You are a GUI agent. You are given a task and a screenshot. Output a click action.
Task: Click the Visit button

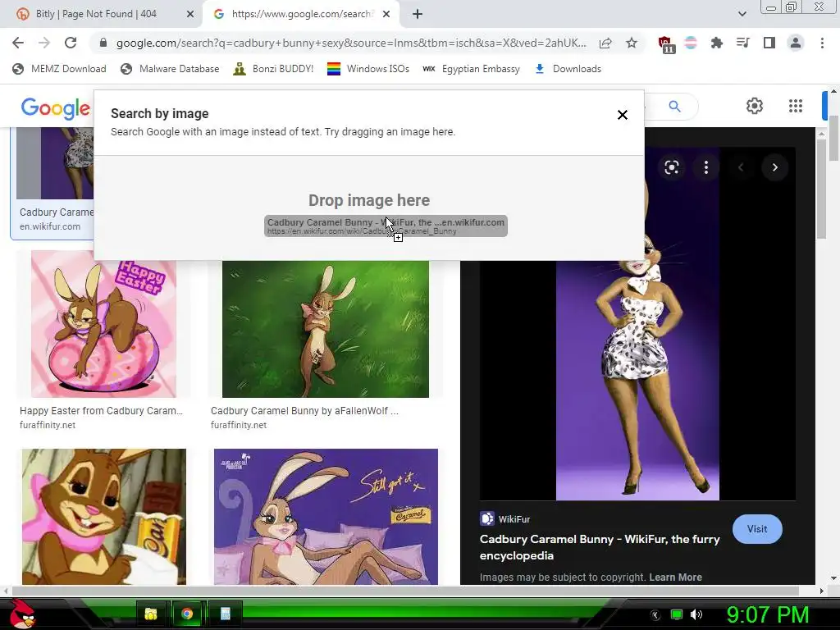pyautogui.click(x=757, y=529)
